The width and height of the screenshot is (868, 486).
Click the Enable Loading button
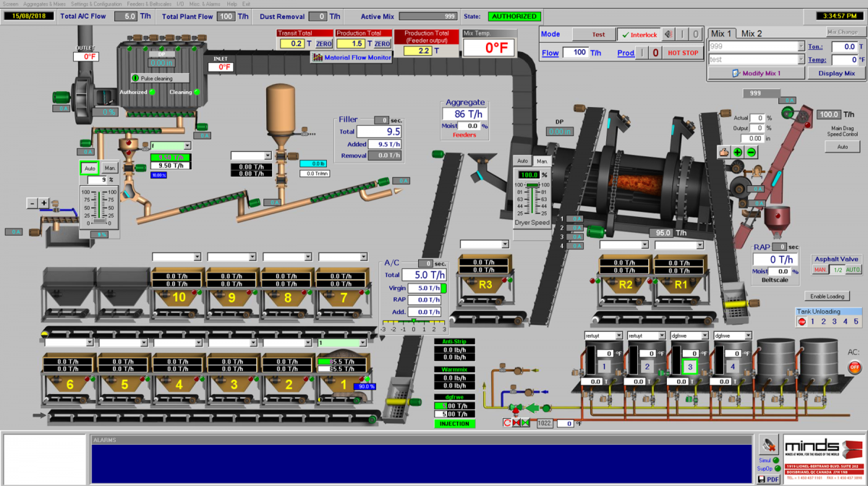(x=826, y=297)
